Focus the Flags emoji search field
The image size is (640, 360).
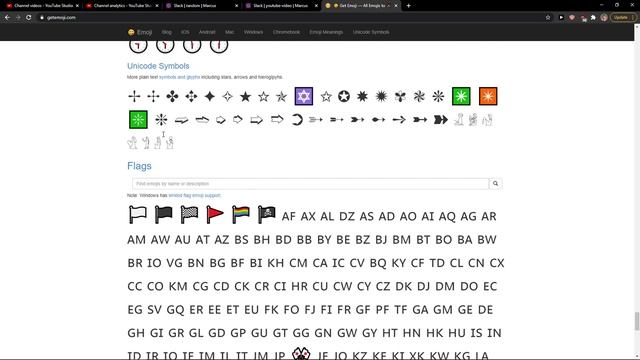tap(311, 184)
